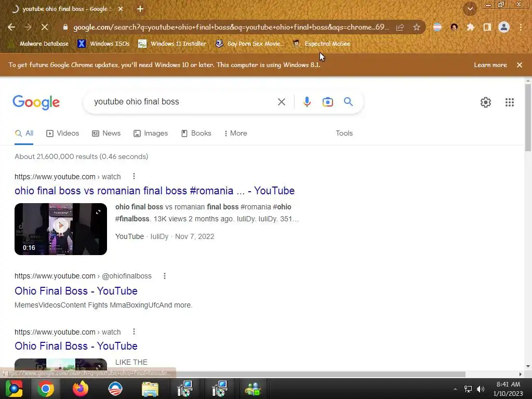Clear the Google search box
Viewport: 532px width, 399px height.
tap(281, 102)
